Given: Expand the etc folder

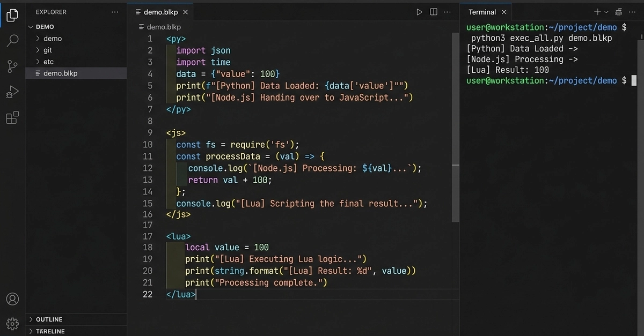Looking at the screenshot, I should [x=38, y=62].
